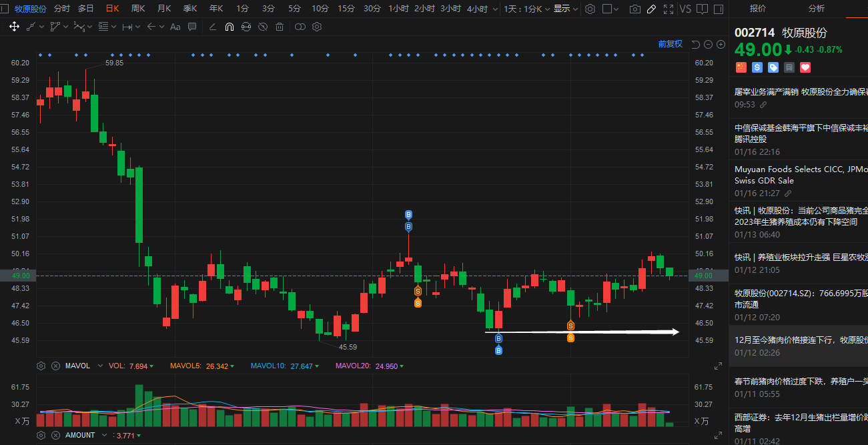Screen dimensions: 868x445
Task: Select the arrow annotation tool
Action: tap(151, 27)
